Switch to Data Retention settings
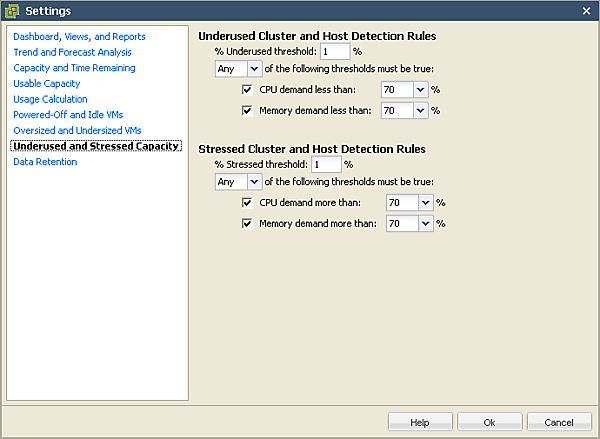The height and width of the screenshot is (439, 600). pyautogui.click(x=45, y=162)
